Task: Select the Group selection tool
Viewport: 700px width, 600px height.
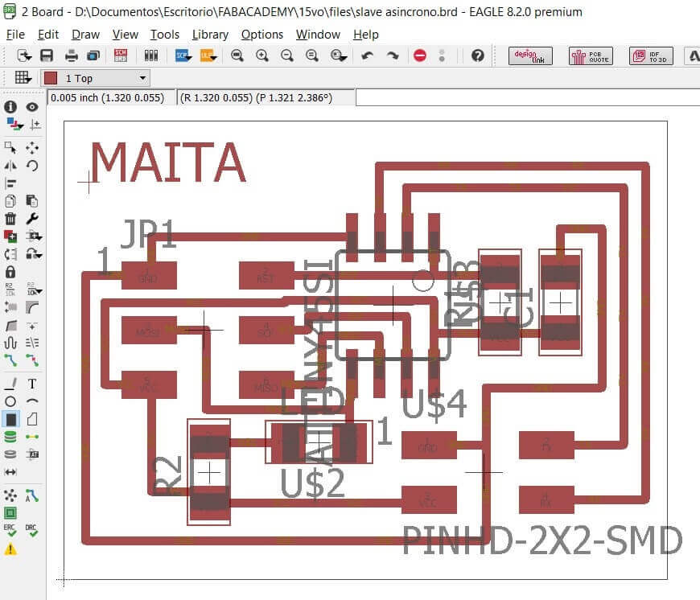Action: (x=10, y=147)
